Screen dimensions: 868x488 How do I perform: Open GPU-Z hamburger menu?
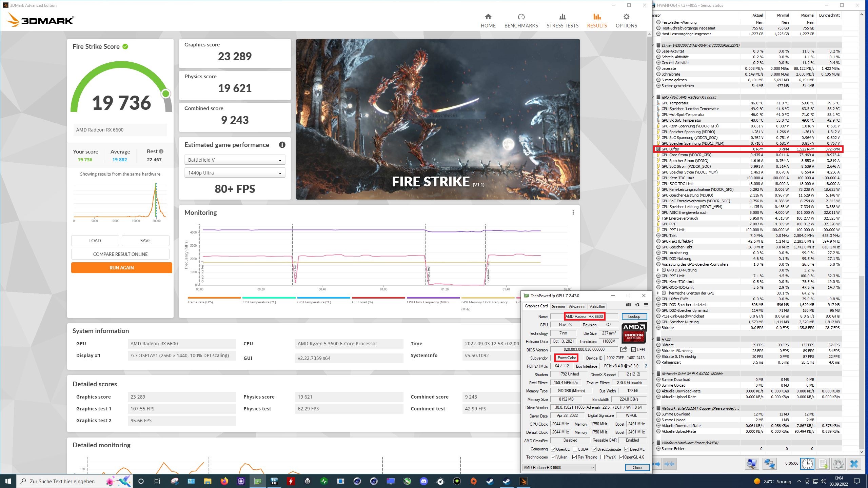[x=646, y=305]
